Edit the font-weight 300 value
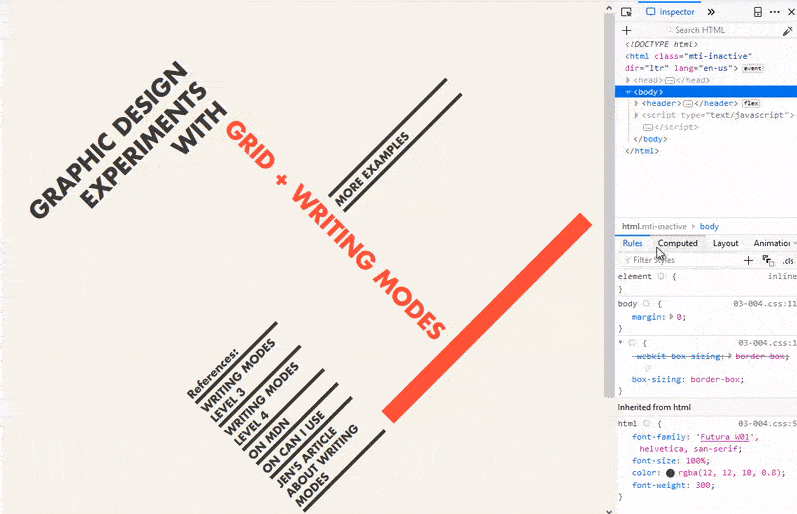 point(703,485)
